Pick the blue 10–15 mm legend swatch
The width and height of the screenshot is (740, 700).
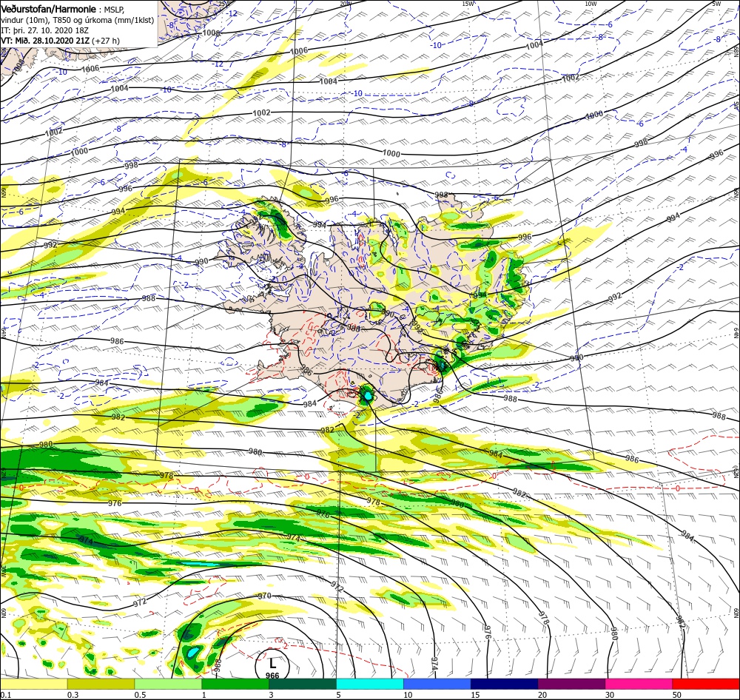click(437, 684)
